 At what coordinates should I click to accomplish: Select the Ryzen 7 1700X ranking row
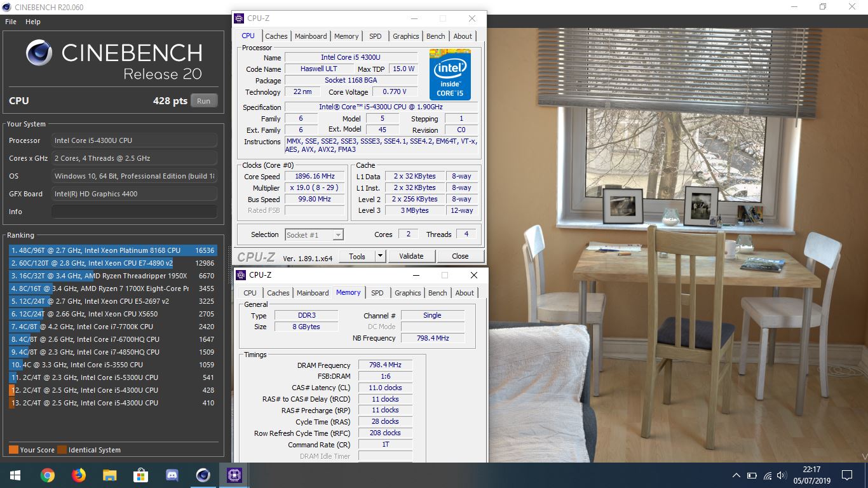coord(113,288)
